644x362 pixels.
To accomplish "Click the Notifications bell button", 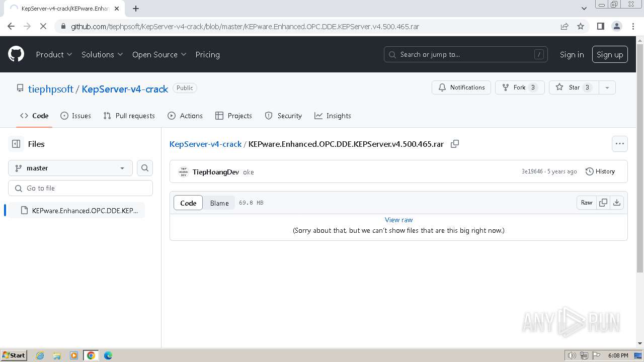I will coord(461,87).
